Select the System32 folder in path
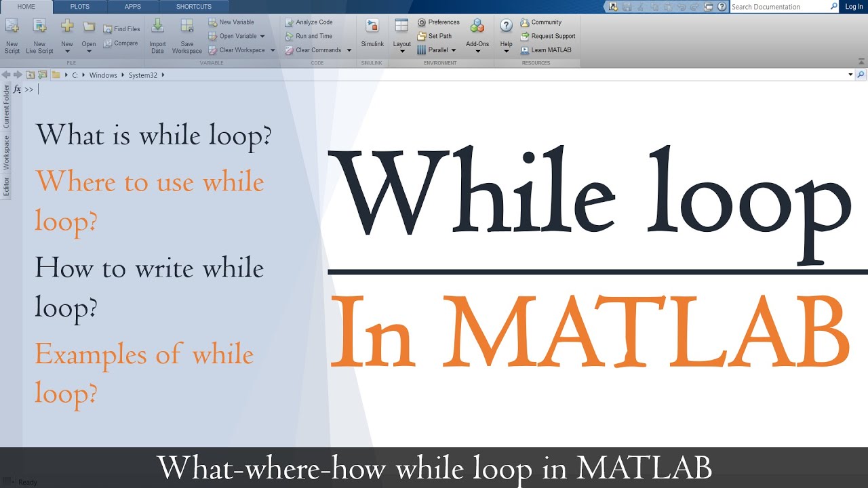 pyautogui.click(x=143, y=75)
